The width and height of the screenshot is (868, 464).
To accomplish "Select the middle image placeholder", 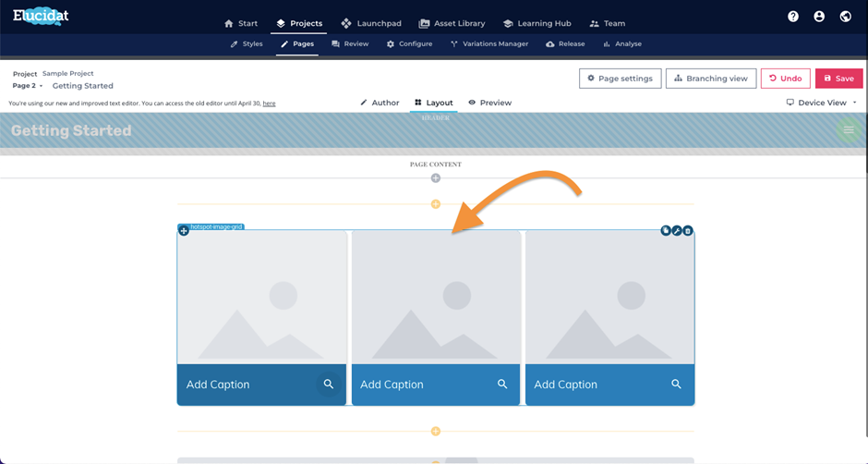I will (x=436, y=298).
